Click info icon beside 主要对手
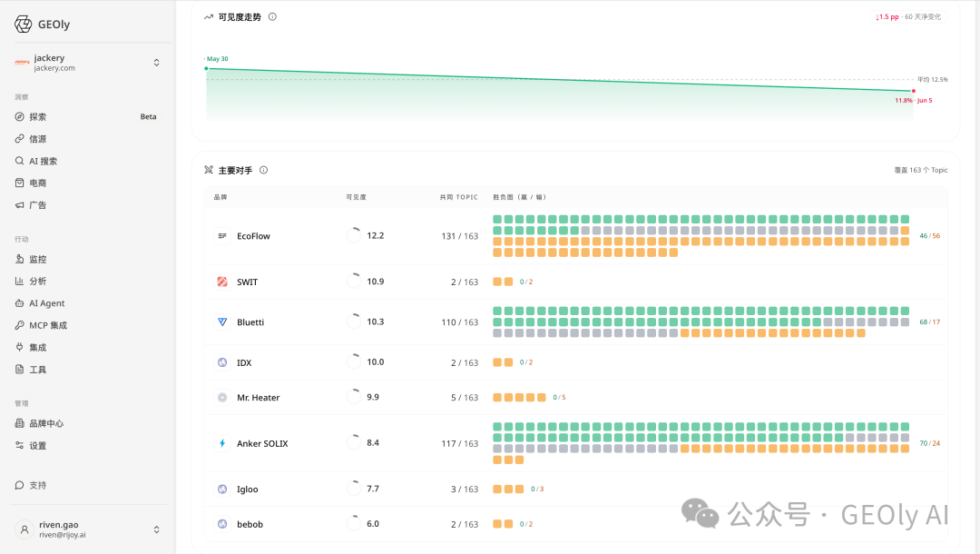The image size is (980, 554). 264,170
